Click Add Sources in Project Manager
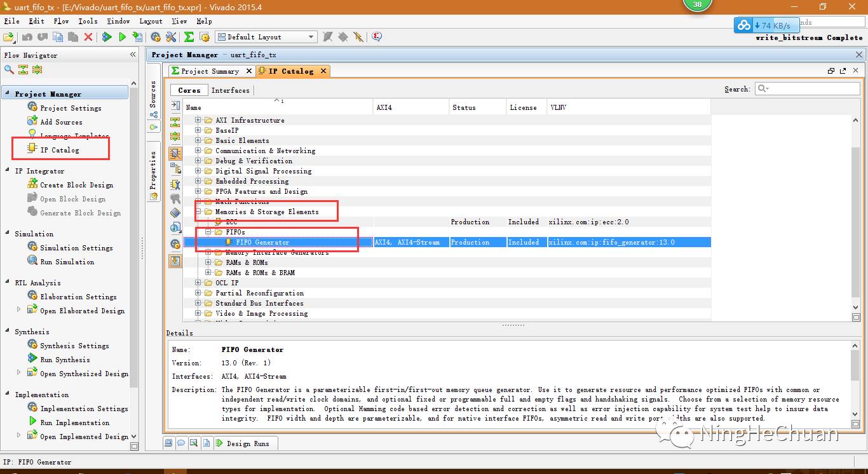Viewport: 868px width, 474px height. tap(61, 122)
